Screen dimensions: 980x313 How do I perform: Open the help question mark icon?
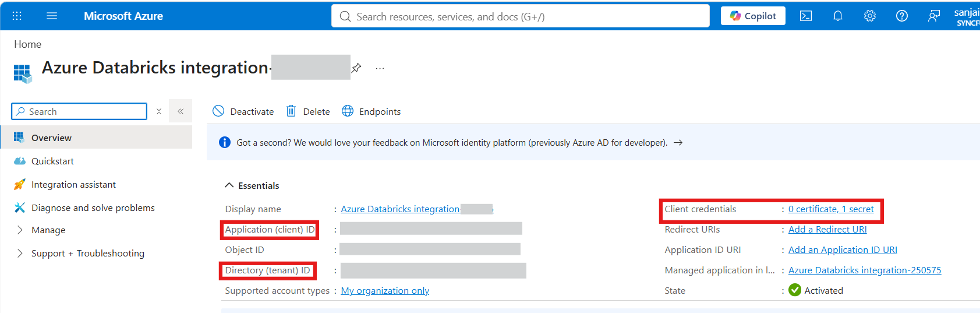tap(902, 16)
